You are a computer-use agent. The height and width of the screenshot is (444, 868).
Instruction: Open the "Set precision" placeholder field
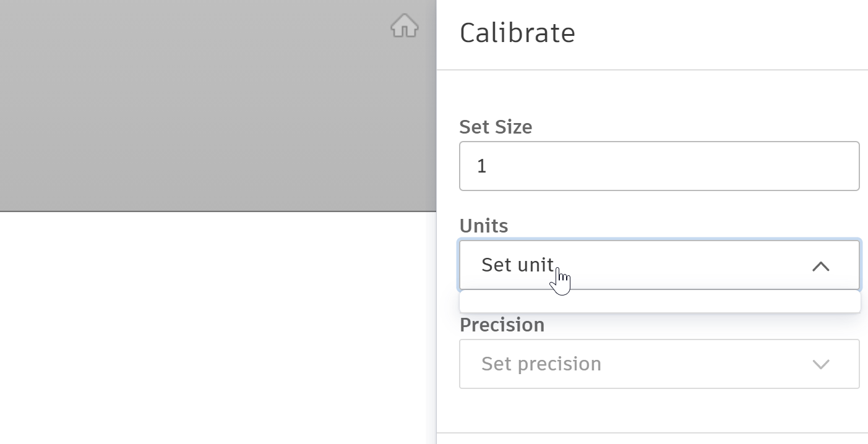[x=541, y=364]
